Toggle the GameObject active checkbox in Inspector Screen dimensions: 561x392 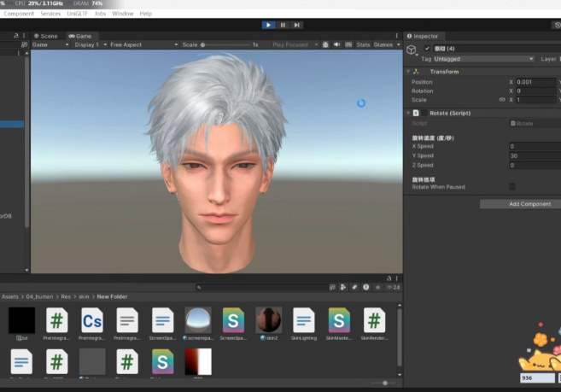(427, 49)
